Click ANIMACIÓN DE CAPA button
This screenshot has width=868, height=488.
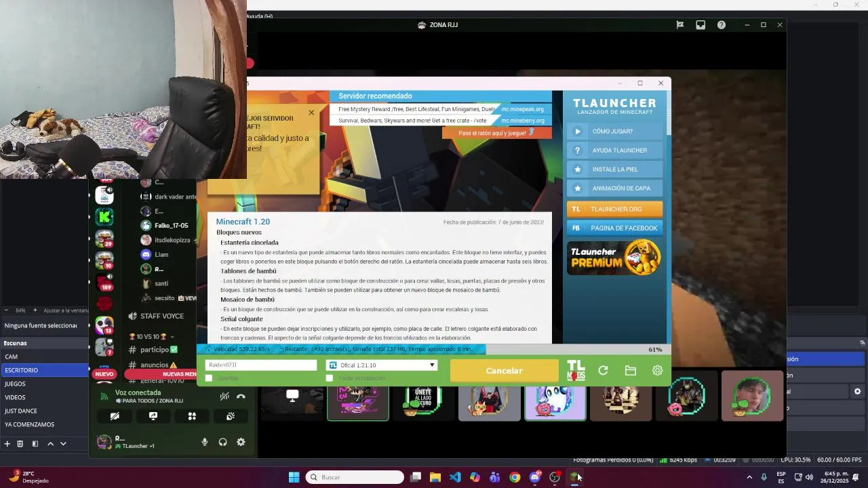point(615,188)
